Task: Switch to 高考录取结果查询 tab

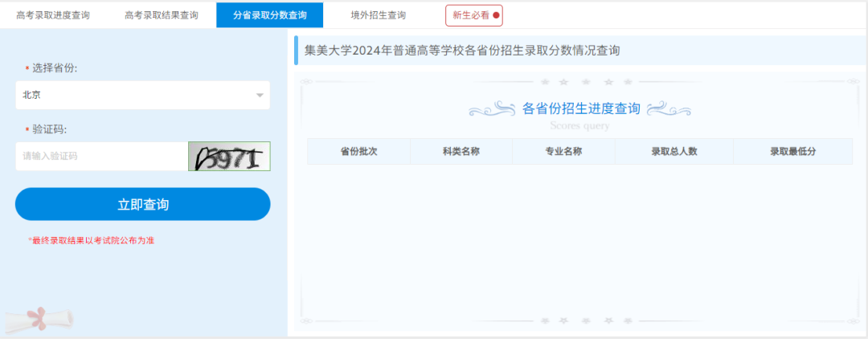Action: coord(162,15)
